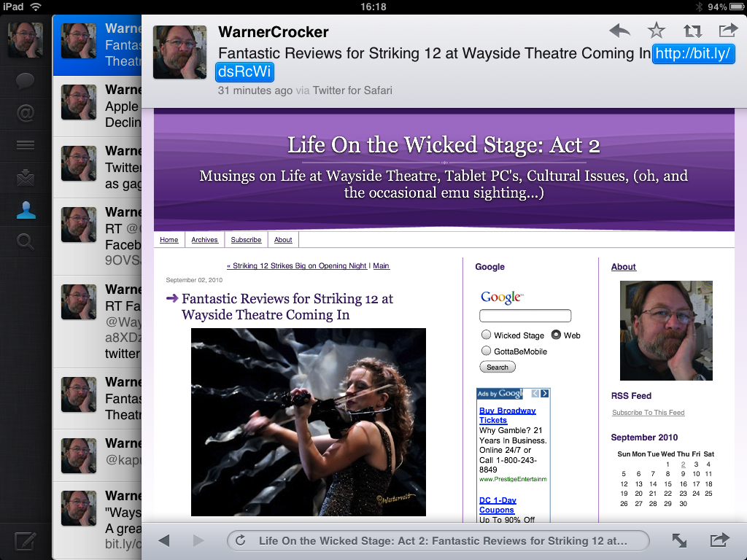
Task: Select the Web radio button
Action: 556,335
